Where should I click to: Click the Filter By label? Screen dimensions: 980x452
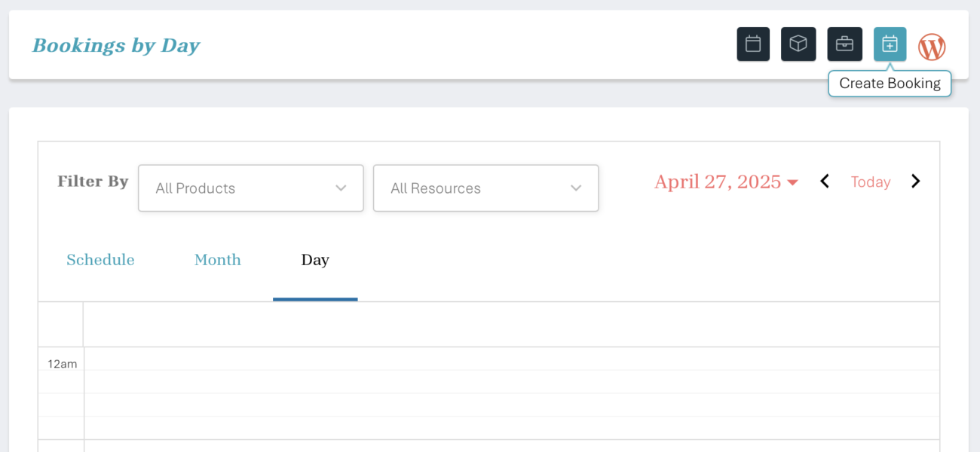[93, 182]
